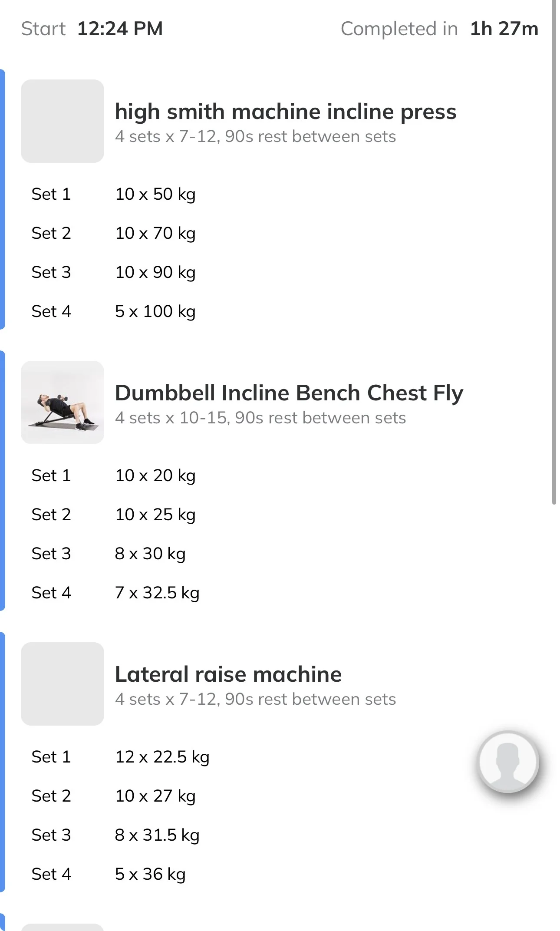Click the vertical scrollbar on the right edge
Screen dimensions: 560x931
[554, 252]
